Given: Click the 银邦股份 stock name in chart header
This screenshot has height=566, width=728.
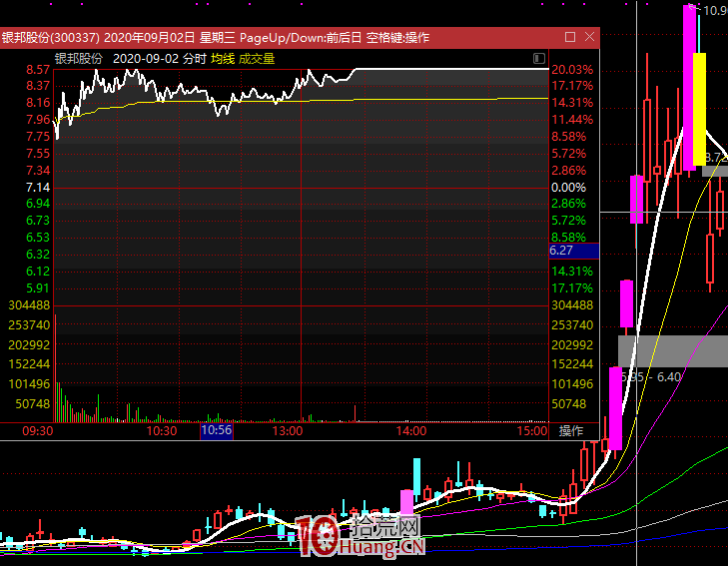Looking at the screenshot, I should pyautogui.click(x=78, y=59).
